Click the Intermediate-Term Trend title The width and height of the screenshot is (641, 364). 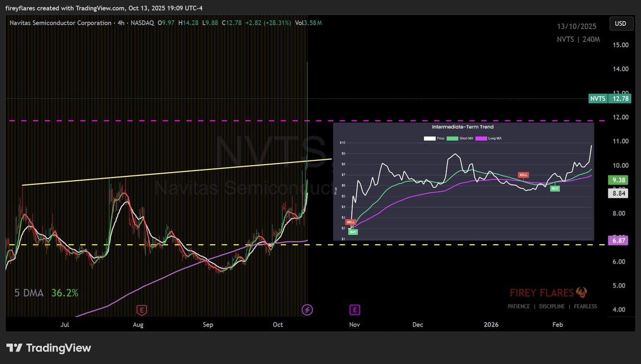[x=463, y=127]
